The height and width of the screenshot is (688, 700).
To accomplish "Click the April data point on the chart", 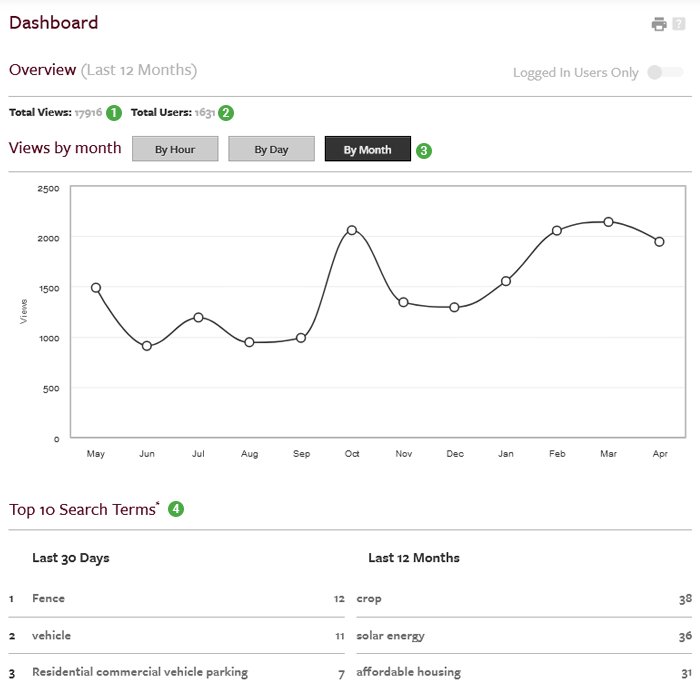I will click(x=659, y=242).
